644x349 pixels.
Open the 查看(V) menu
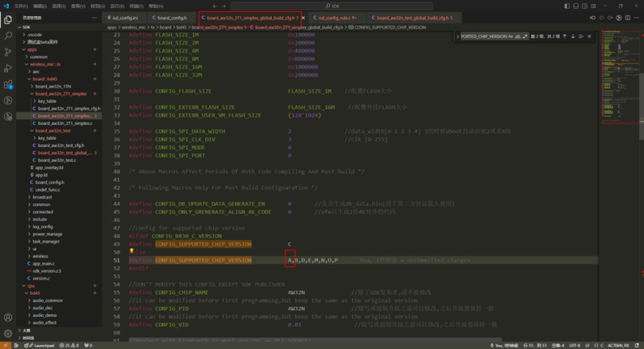pyautogui.click(x=78, y=6)
